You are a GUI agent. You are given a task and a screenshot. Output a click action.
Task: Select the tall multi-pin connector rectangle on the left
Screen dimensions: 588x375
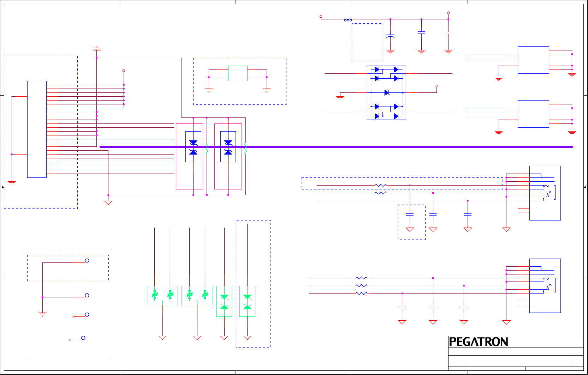(37, 129)
